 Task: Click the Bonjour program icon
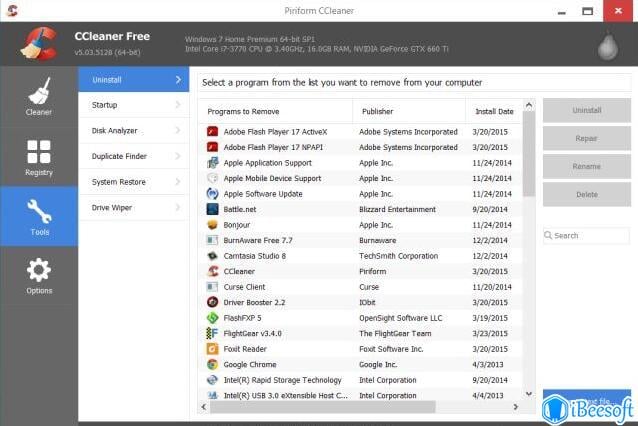[212, 225]
